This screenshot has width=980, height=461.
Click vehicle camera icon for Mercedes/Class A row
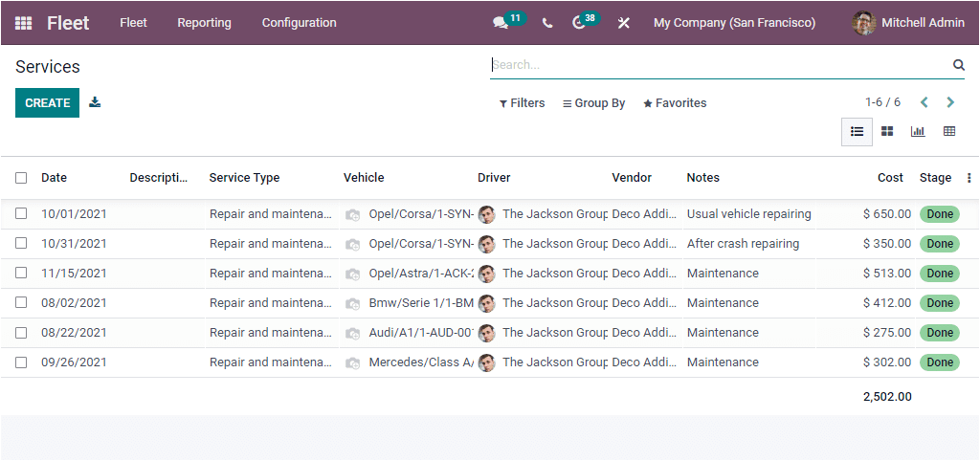(x=353, y=362)
